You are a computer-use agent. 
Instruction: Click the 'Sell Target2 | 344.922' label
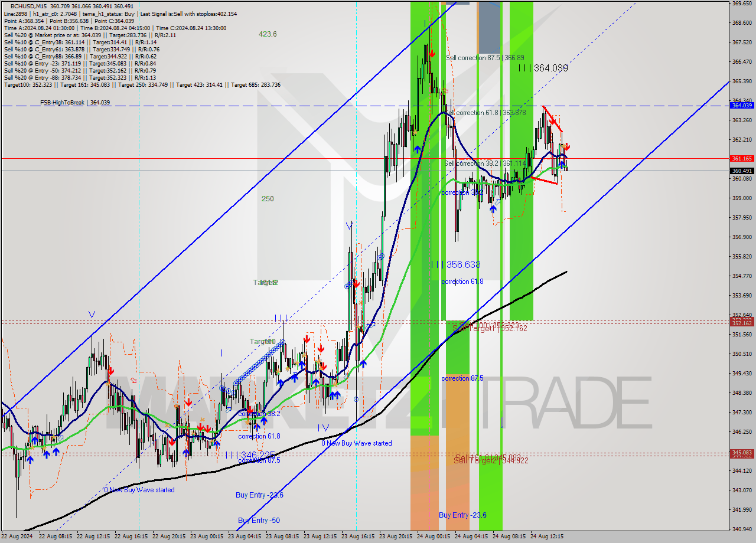pos(491,460)
